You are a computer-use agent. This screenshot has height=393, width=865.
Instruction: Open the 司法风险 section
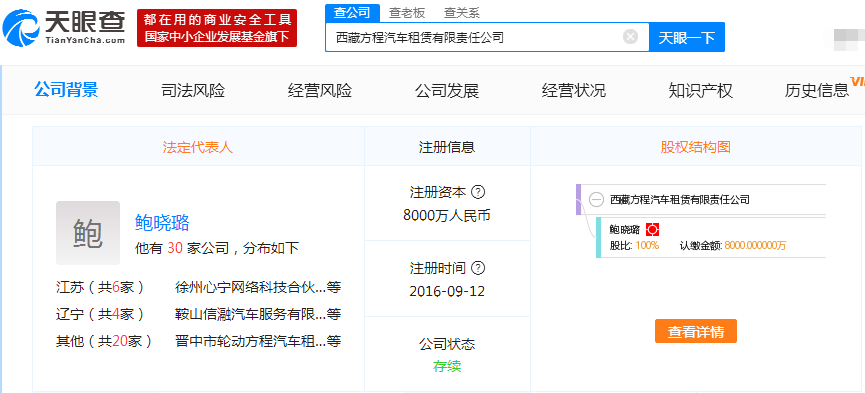point(193,91)
